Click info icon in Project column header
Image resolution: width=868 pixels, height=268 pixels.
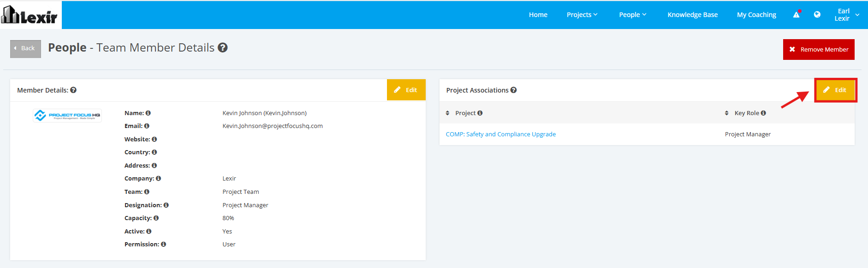point(480,113)
